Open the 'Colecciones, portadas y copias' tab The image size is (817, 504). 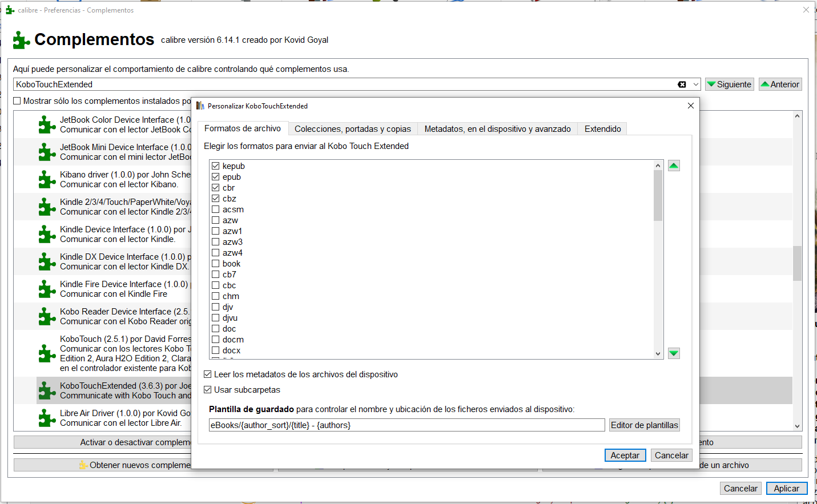click(x=353, y=129)
